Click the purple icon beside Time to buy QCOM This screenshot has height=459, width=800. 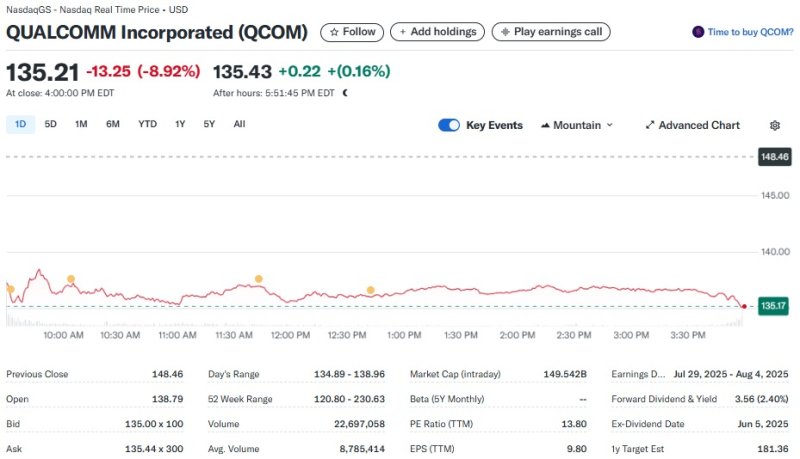click(698, 32)
